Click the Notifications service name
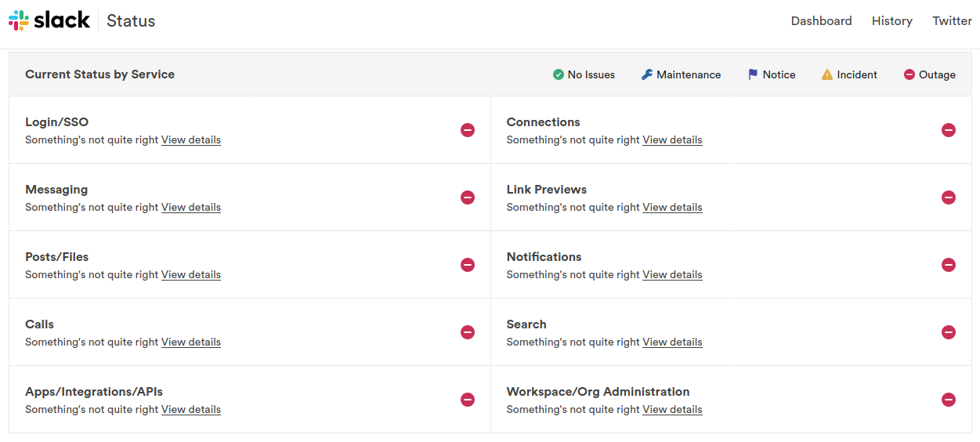The width and height of the screenshot is (980, 442). (544, 257)
